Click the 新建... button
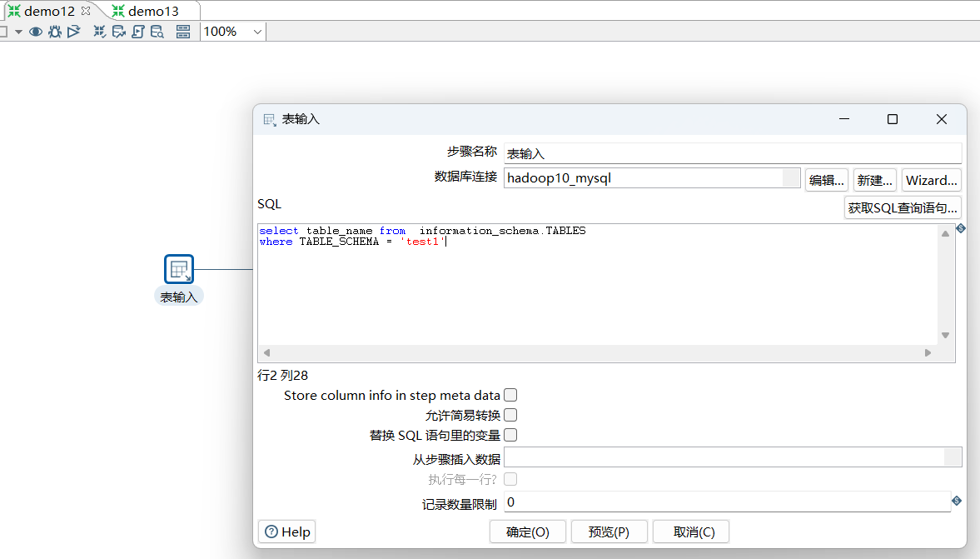This screenshot has height=559, width=980. [x=874, y=180]
